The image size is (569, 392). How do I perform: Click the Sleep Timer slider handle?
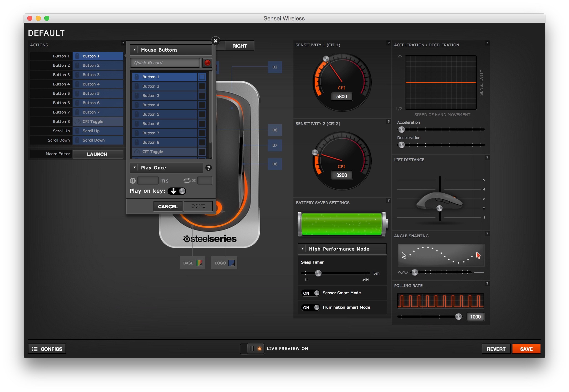318,273
